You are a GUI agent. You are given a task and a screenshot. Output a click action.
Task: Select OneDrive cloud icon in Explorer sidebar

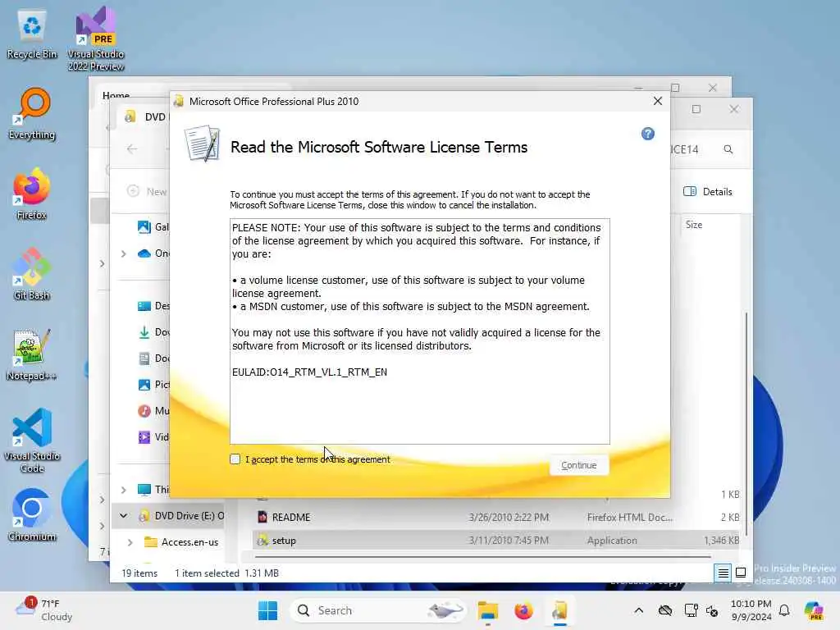coord(144,253)
